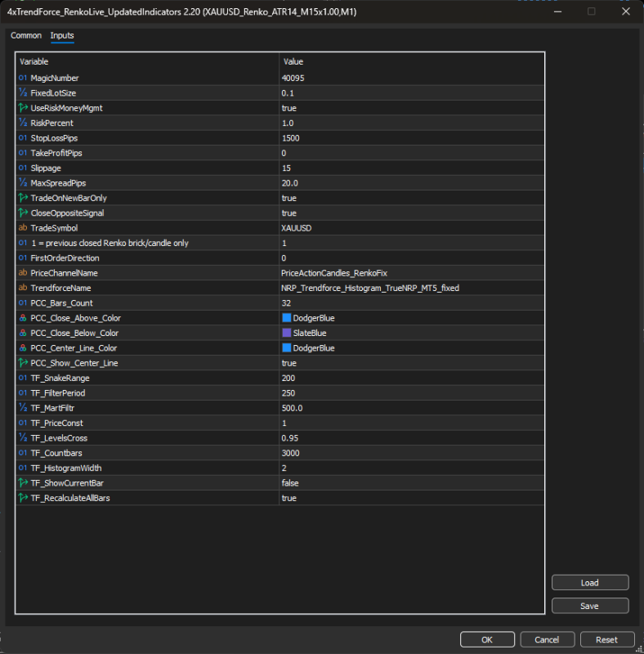
Task: Load a preset with the Load button
Action: [x=590, y=583]
